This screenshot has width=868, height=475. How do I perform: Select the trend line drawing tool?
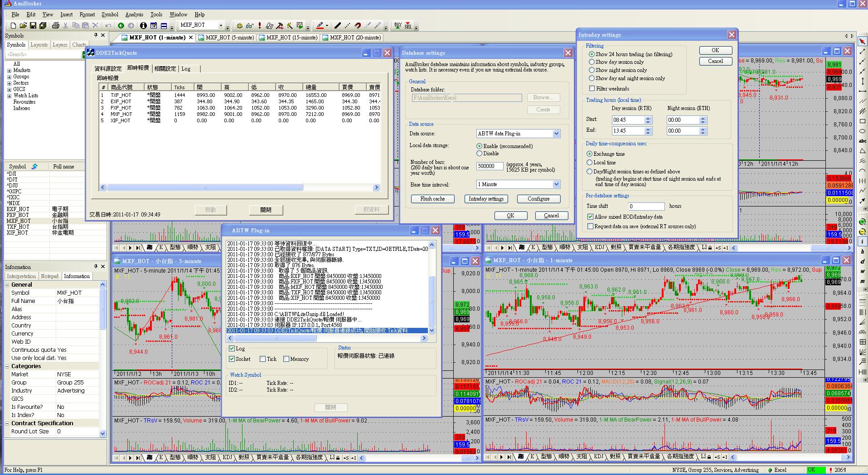point(863,52)
